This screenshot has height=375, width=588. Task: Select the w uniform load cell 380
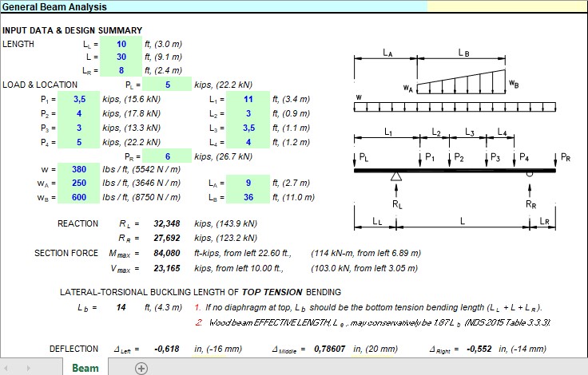(x=79, y=169)
